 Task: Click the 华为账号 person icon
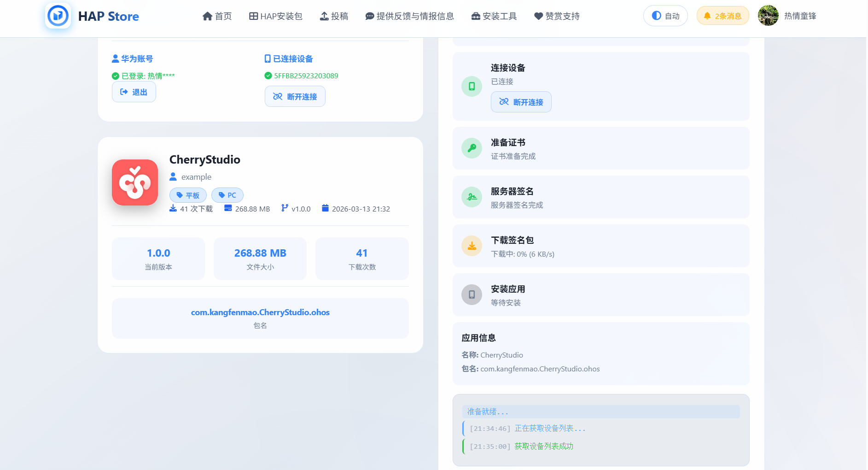point(116,59)
